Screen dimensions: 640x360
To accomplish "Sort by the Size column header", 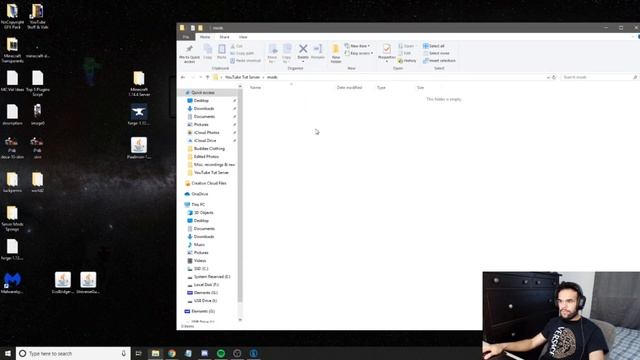I will (x=420, y=88).
